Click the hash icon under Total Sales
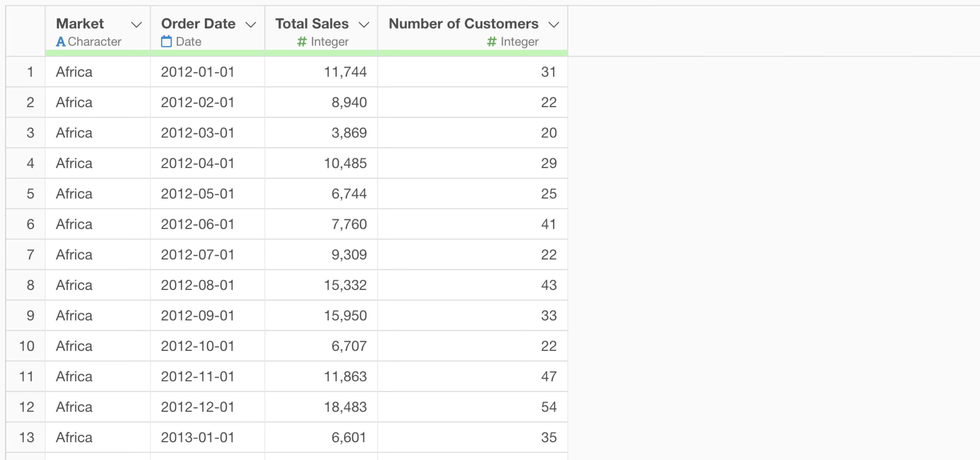980x460 pixels. pyautogui.click(x=302, y=42)
